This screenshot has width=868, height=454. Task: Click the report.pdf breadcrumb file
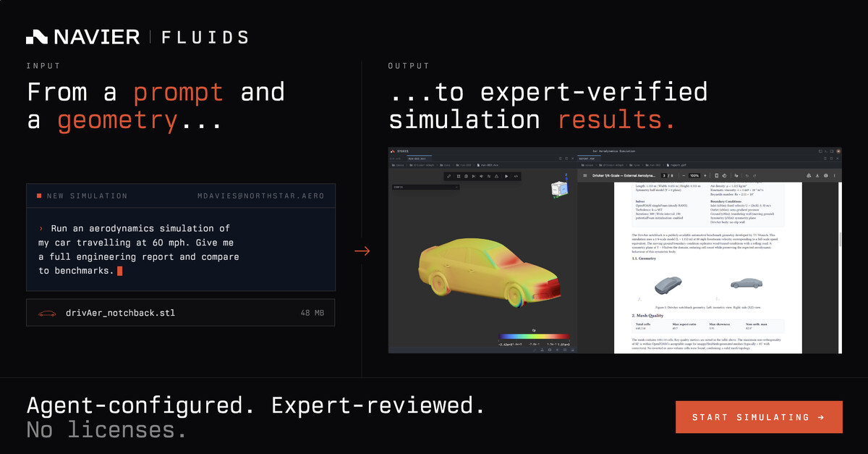[676, 165]
